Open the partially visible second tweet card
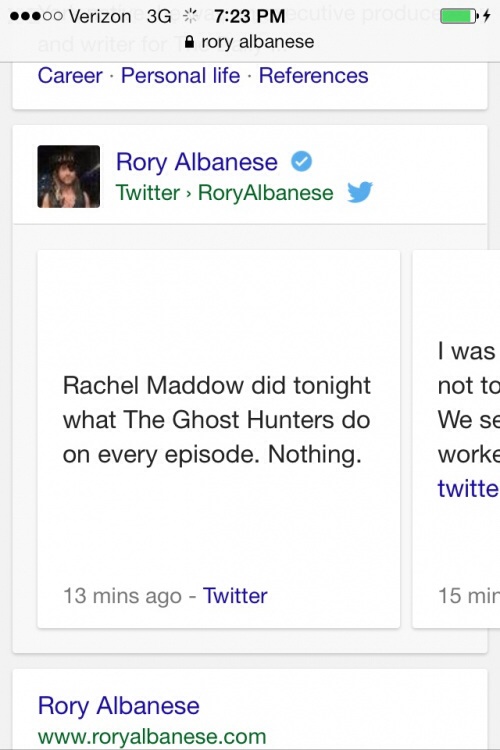This screenshot has width=500, height=750. 456,439
